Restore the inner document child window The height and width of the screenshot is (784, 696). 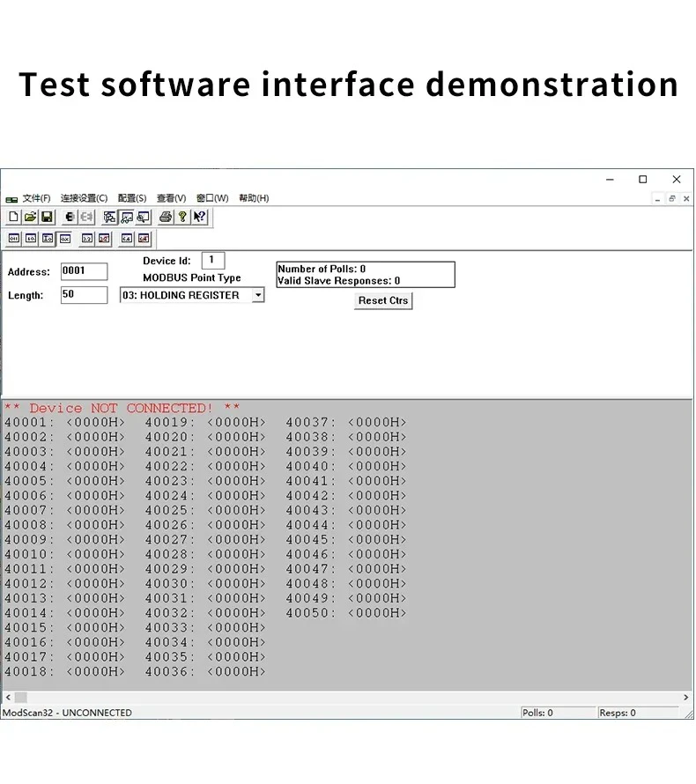pos(672,199)
